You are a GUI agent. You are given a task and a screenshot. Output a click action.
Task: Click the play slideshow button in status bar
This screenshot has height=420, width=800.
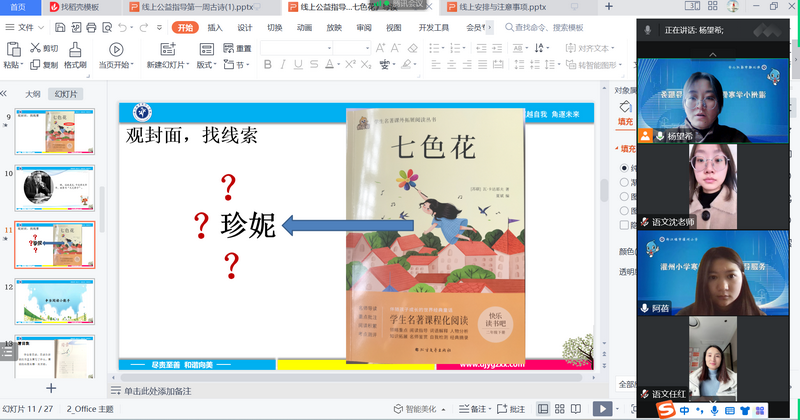point(602,409)
